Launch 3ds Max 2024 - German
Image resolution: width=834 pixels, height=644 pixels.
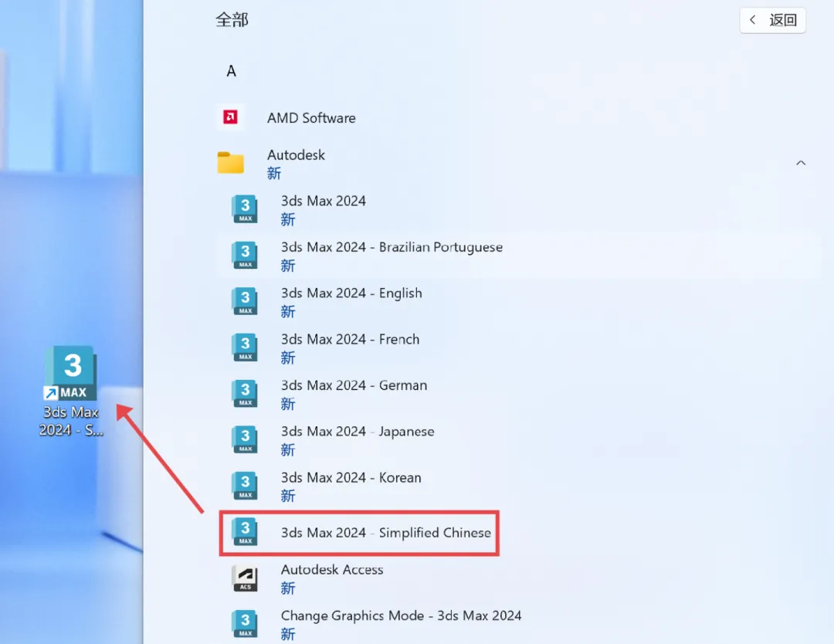click(x=354, y=385)
